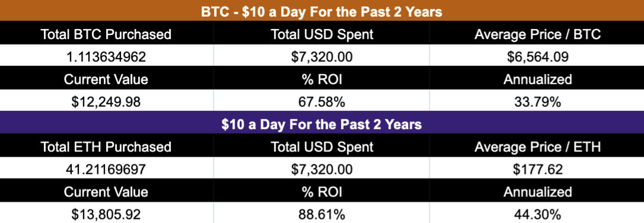Select the $13,805.92 current value cell
Image resolution: width=644 pixels, height=223 pixels.
pyautogui.click(x=106, y=213)
